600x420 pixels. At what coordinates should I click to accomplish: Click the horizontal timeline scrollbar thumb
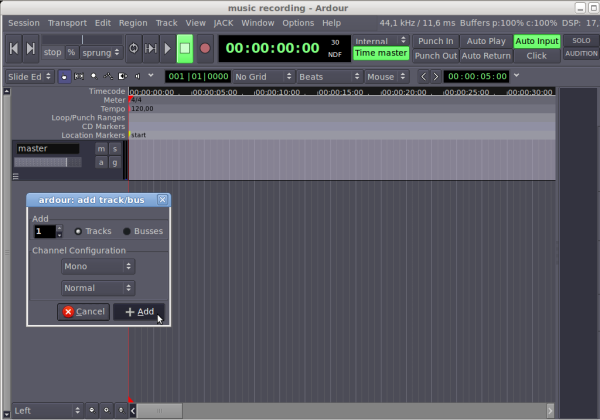click(x=160, y=411)
